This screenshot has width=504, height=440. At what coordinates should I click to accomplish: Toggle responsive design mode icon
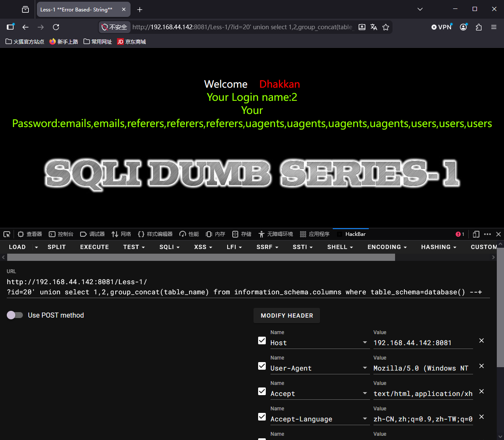tap(476, 234)
